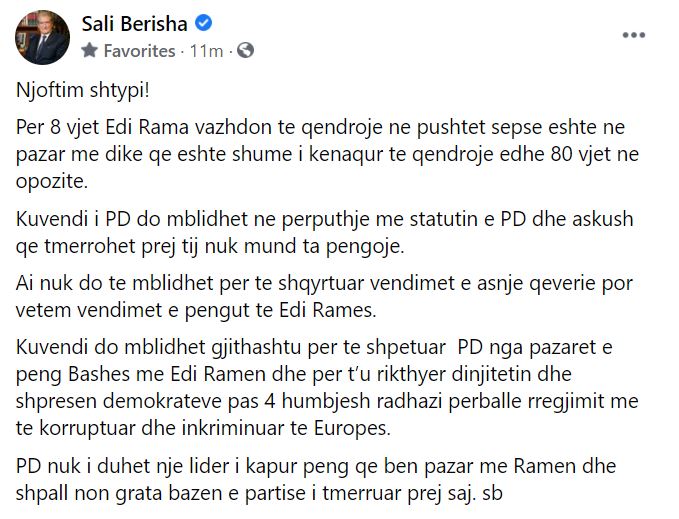The image size is (679, 519).
Task: Click the Favorites star icon
Action: pos(90,50)
